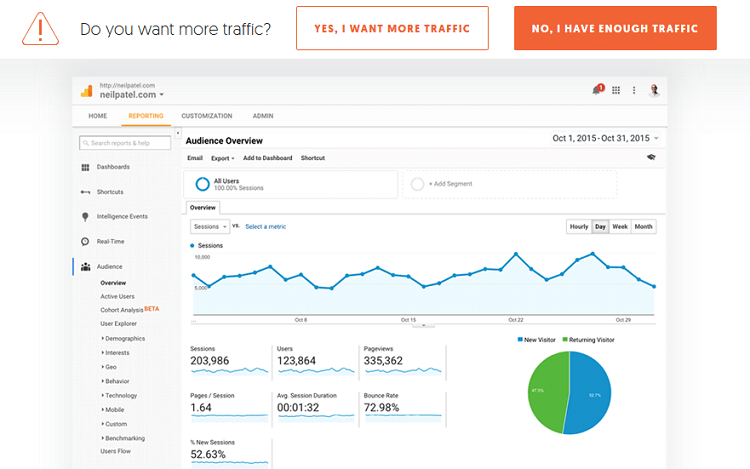Open the Google apps grid icon
The width and height of the screenshot is (750, 469).
(616, 90)
